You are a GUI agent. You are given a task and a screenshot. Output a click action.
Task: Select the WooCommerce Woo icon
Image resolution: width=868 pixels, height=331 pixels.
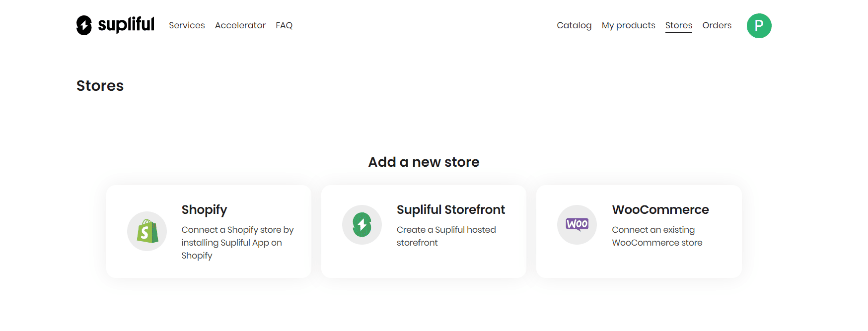coord(577,225)
